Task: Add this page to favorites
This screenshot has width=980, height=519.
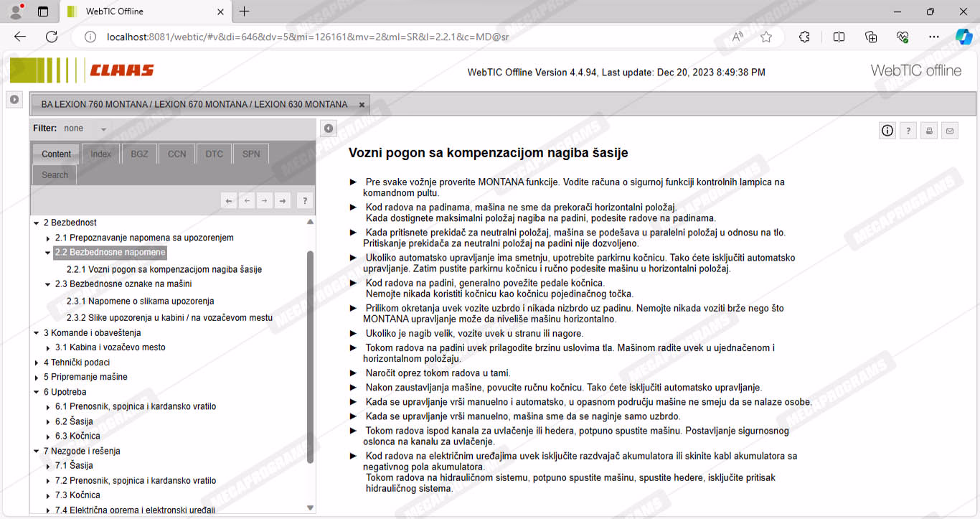Action: point(766,37)
